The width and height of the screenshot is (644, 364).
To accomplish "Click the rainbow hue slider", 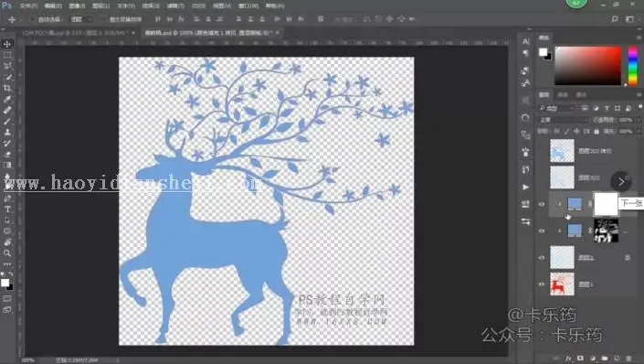I will tap(633, 66).
